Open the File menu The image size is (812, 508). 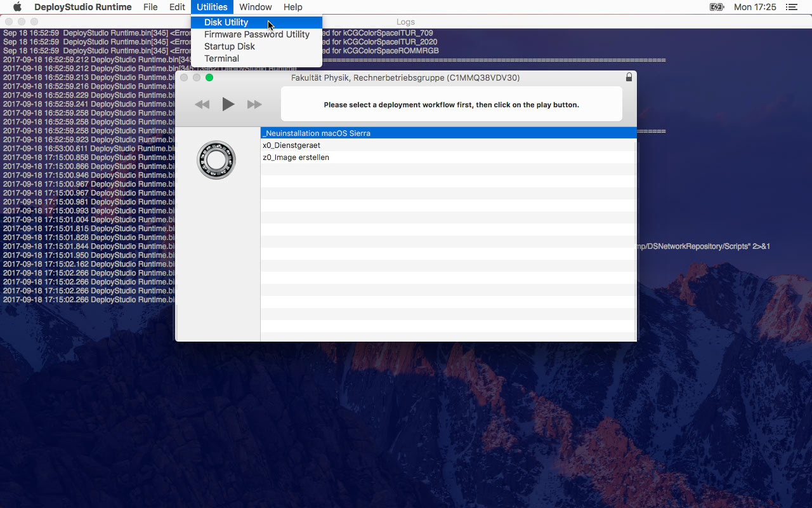tap(150, 7)
